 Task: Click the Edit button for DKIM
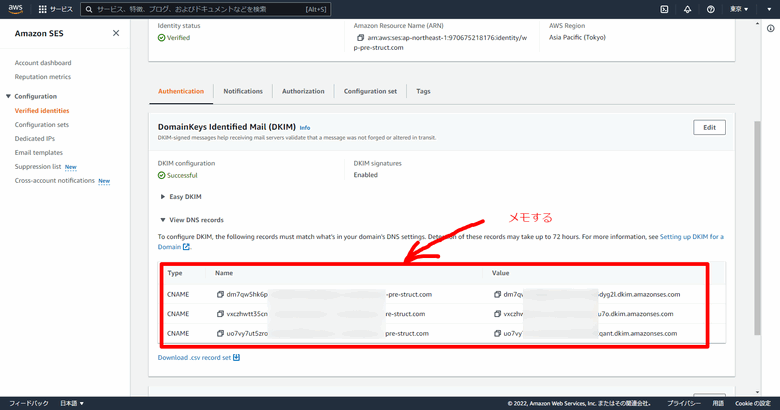tap(709, 127)
